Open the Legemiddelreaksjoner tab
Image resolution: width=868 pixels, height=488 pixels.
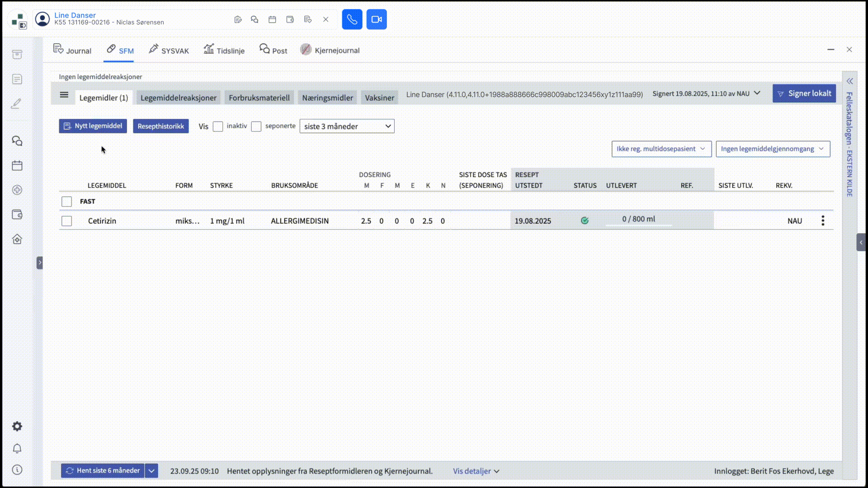[178, 98]
